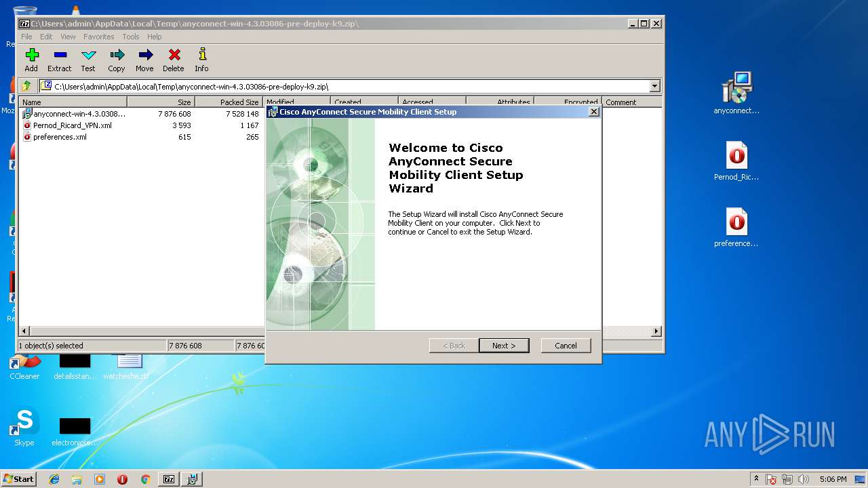Select the anyconnect installer desktop icon
Viewport: 868px width, 488px height.
736,94
